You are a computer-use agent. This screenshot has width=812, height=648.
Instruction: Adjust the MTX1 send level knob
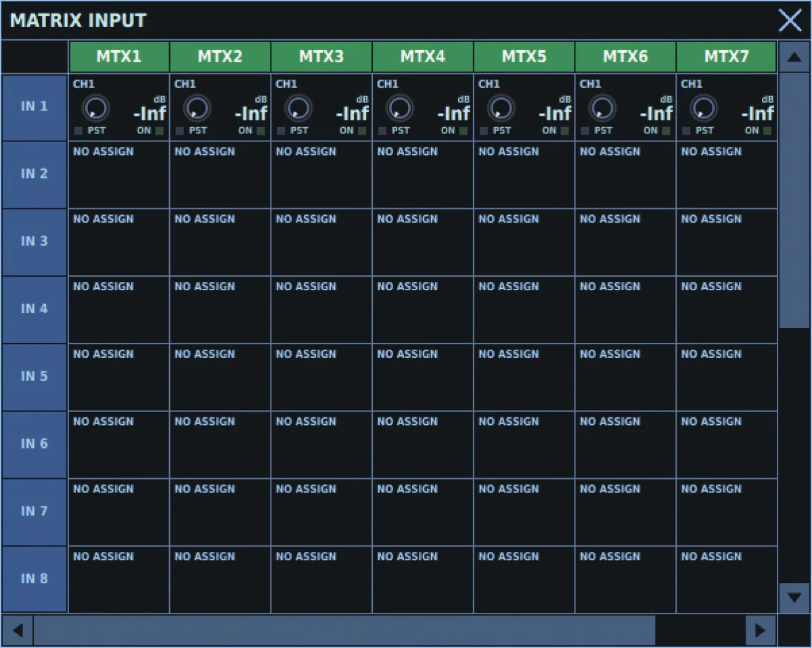[x=95, y=108]
